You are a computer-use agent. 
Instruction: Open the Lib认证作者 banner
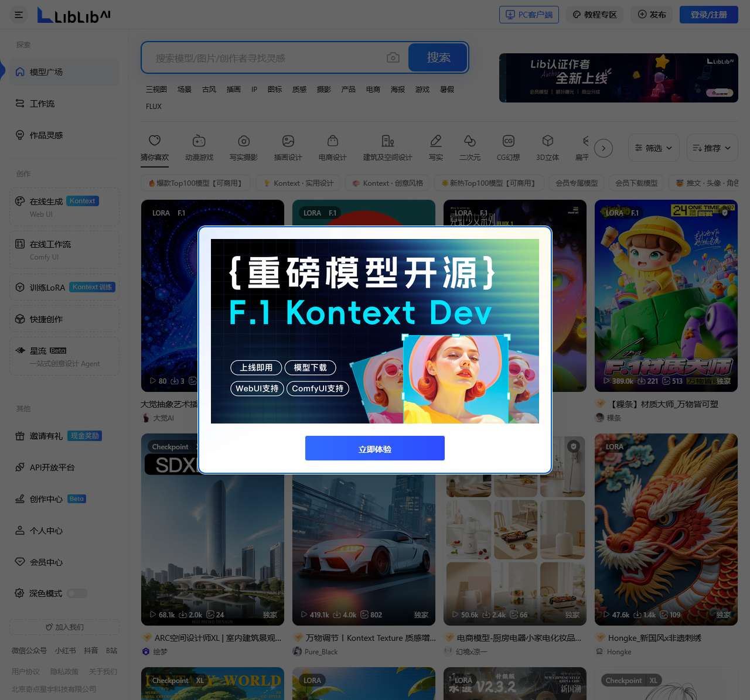pos(619,78)
